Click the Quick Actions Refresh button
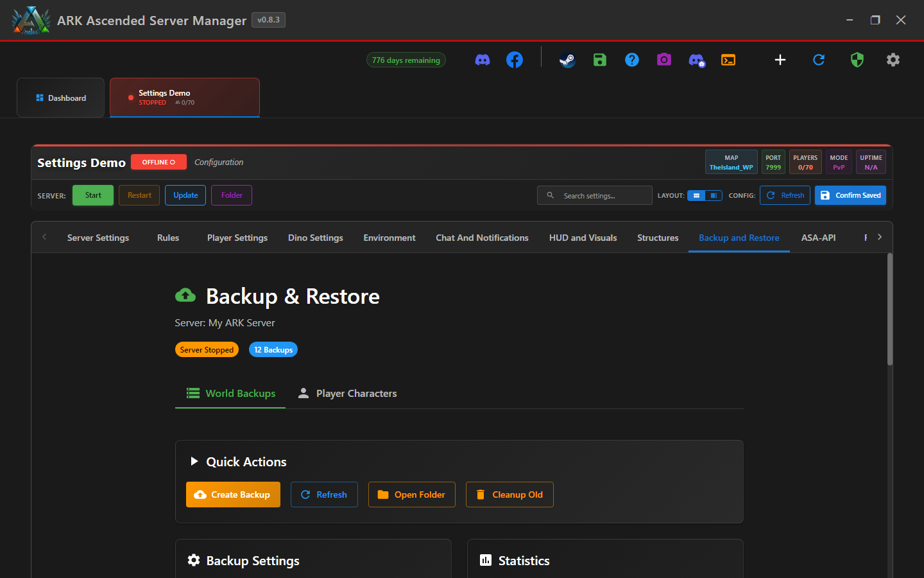 coord(324,495)
